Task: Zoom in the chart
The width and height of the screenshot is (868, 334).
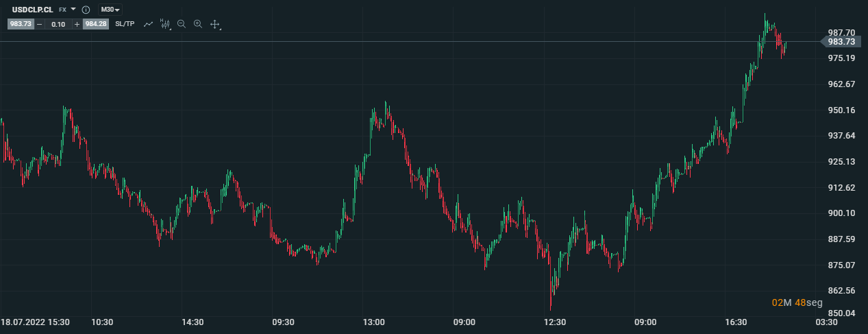Action: (198, 24)
